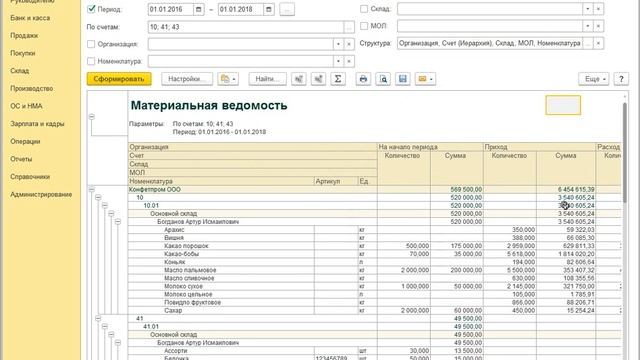
Task: Open the Еще dropdown menu
Action: (594, 79)
